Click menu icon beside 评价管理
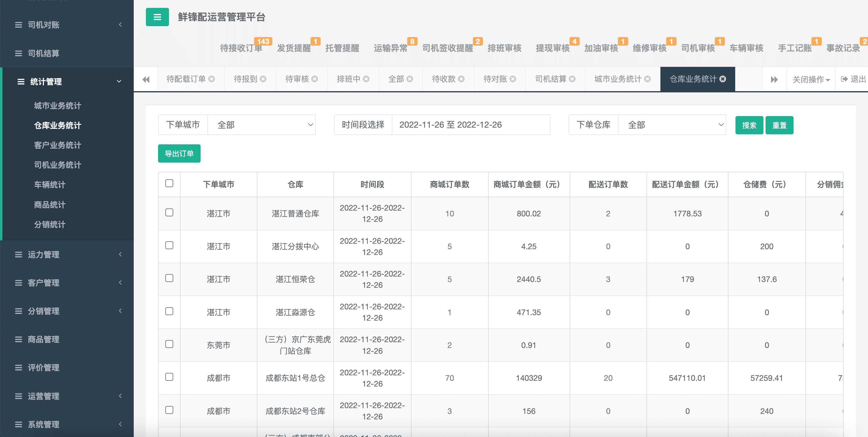This screenshot has height=437, width=868. [x=19, y=368]
